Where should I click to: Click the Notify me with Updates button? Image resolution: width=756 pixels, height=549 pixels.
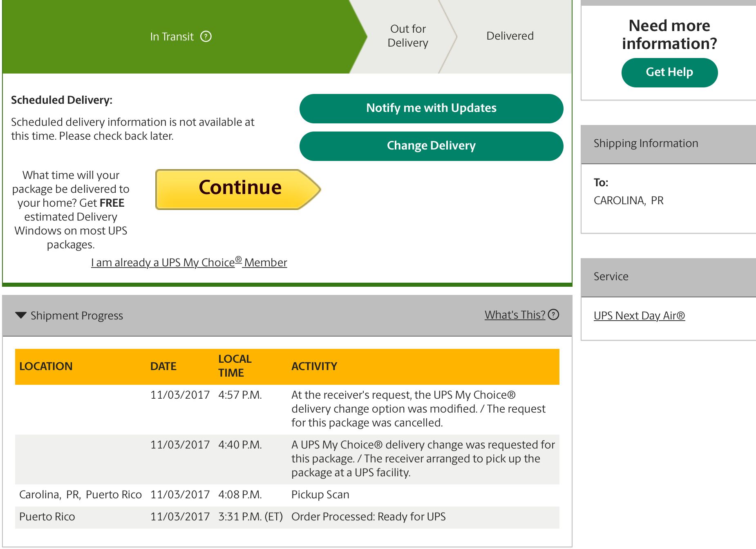pyautogui.click(x=431, y=108)
